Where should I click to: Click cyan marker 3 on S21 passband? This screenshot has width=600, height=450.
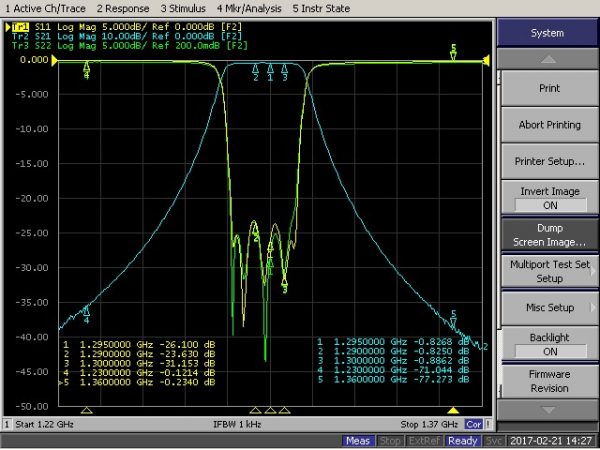click(x=285, y=72)
